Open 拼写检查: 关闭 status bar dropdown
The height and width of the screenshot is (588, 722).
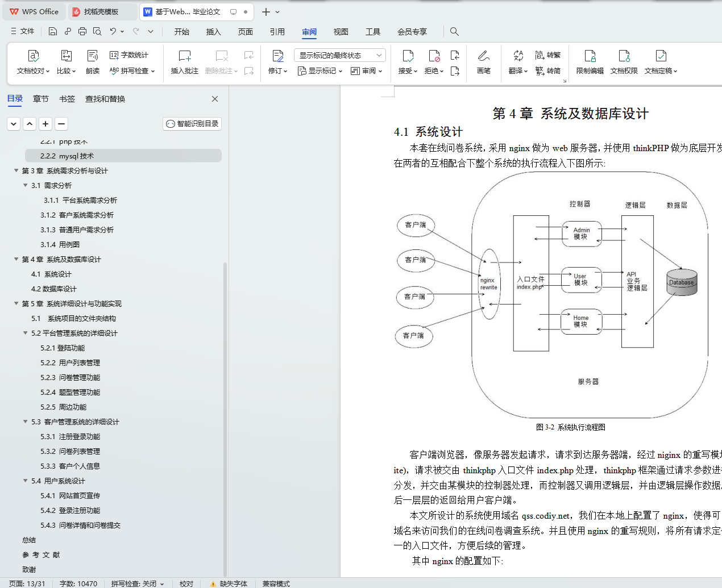click(138, 583)
